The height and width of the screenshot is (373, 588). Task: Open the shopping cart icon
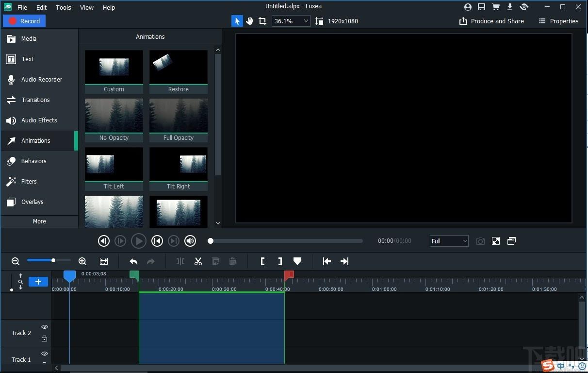pos(495,7)
